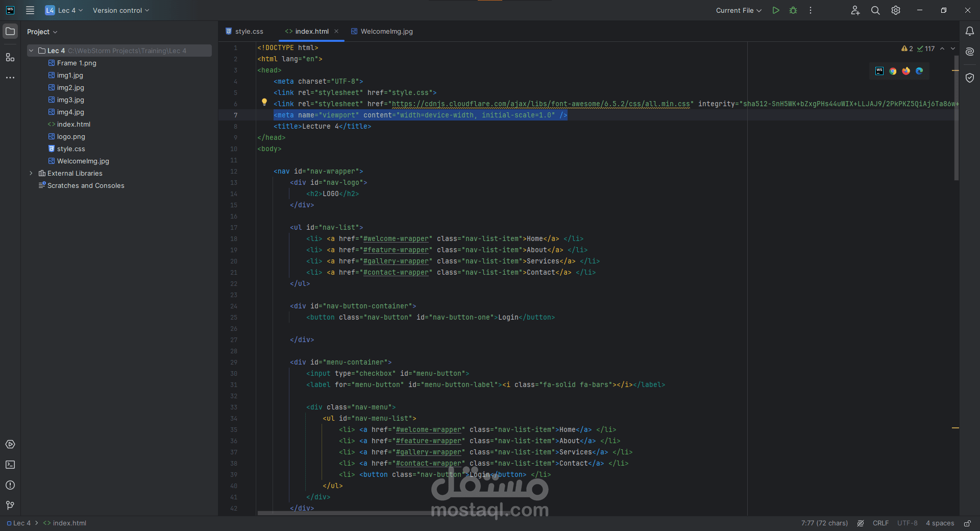The image size is (980, 531).
Task: Select style.css in project tree
Action: tap(71, 149)
